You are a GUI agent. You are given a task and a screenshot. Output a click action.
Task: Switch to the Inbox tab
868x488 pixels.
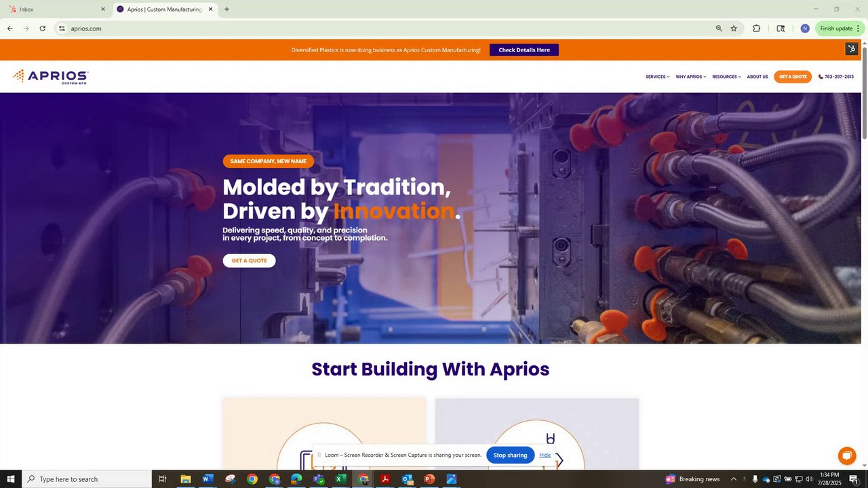pyautogui.click(x=56, y=9)
